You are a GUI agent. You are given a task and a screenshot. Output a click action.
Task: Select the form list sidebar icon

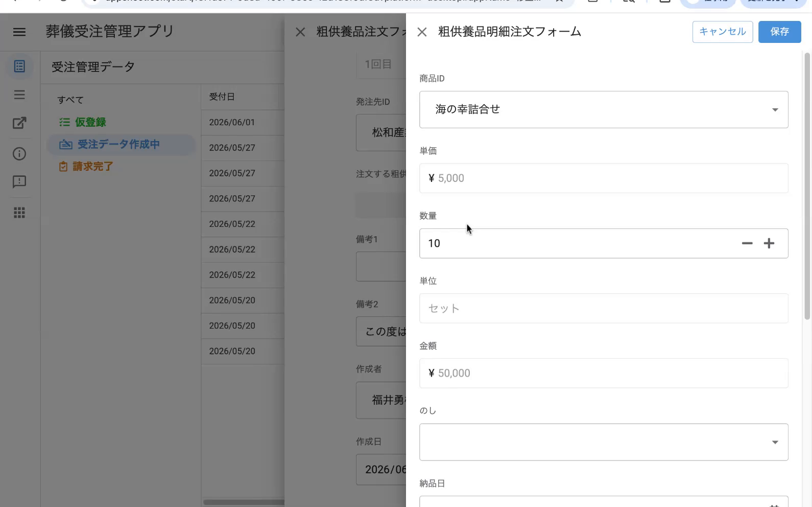click(x=19, y=66)
